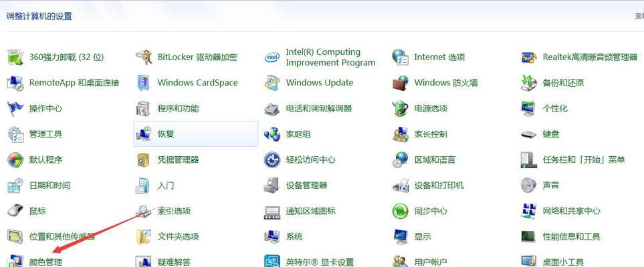Open the 任务栏和「开始」菜单 link

[x=584, y=160]
